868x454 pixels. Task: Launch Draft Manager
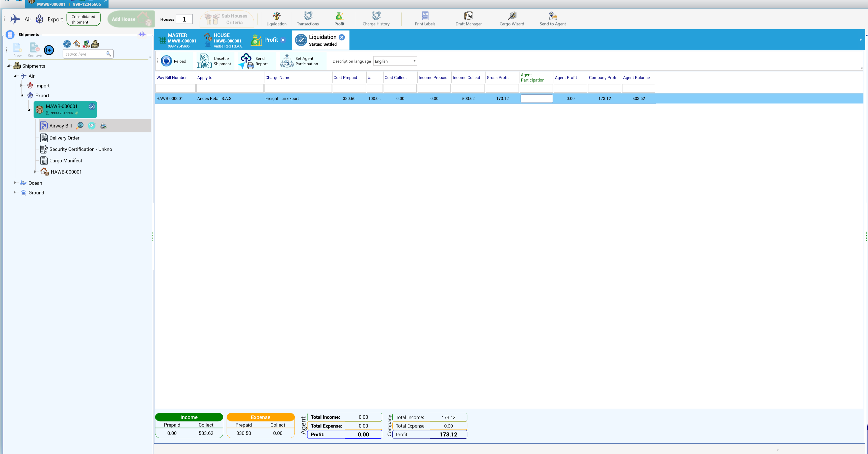[x=468, y=19]
